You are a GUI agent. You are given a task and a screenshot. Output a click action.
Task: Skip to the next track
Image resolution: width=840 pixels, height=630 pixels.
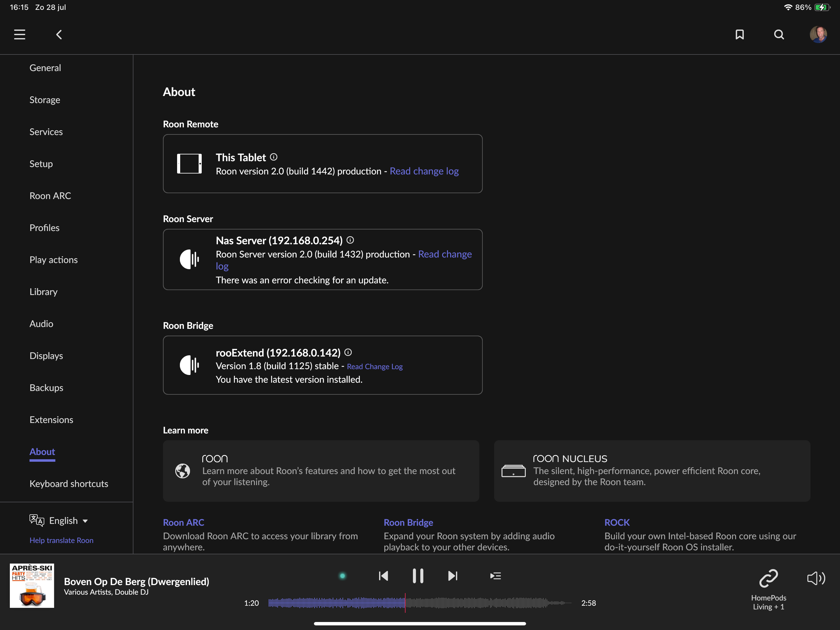coord(452,576)
